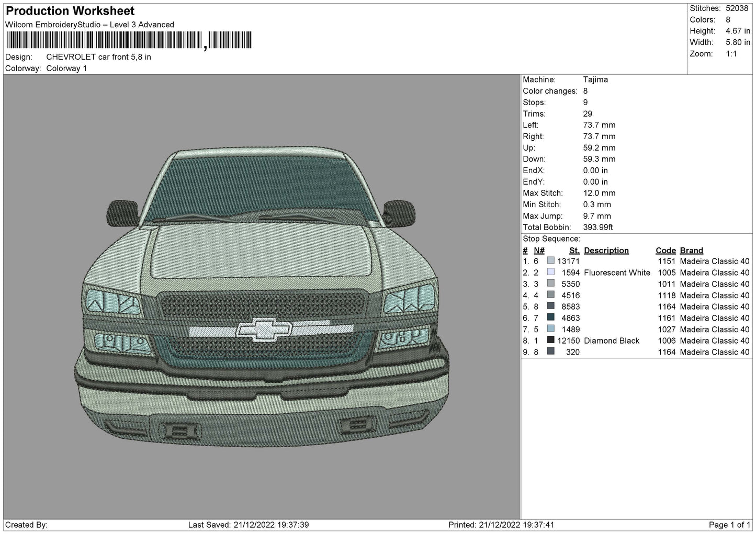Click the 'Diamond Black' description text
This screenshot has width=756, height=534.
612,341
